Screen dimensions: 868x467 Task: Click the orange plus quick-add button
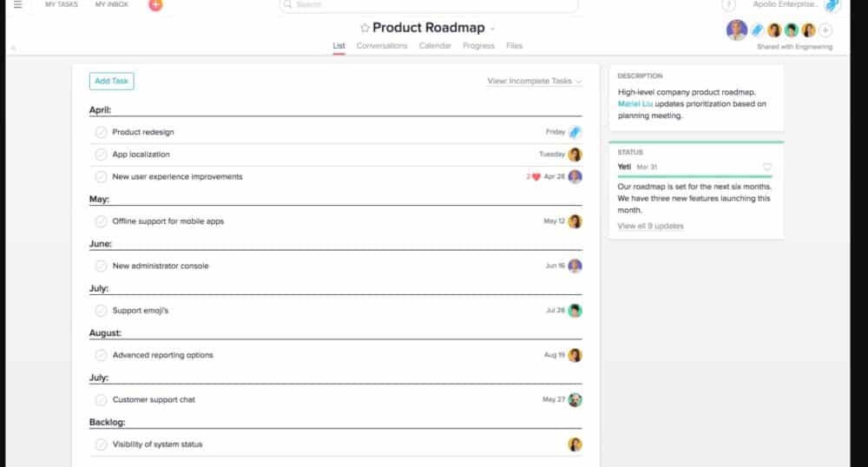pyautogui.click(x=155, y=4)
